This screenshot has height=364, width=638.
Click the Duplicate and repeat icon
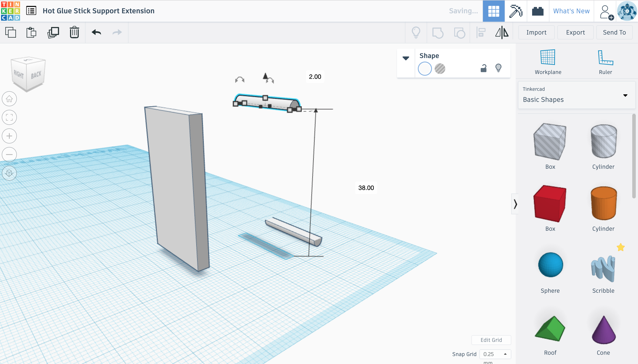coord(53,33)
